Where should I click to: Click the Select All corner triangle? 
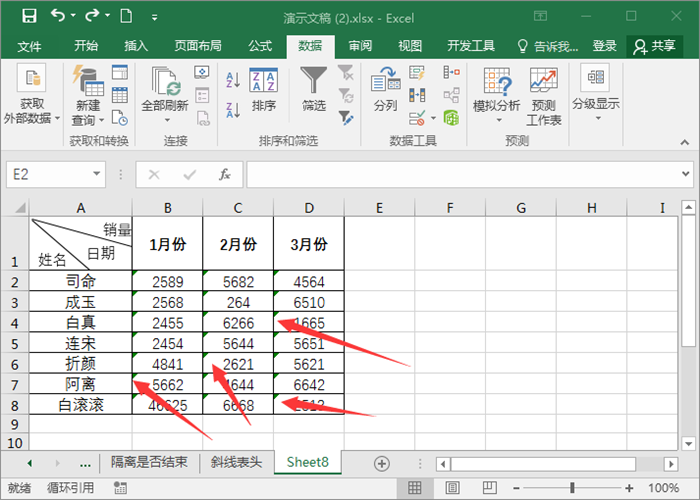(21, 208)
